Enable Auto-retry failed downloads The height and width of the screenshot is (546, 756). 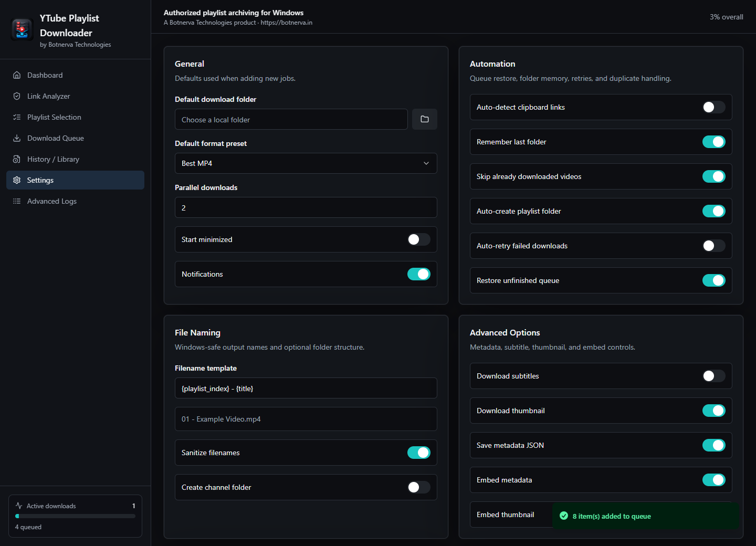(x=714, y=246)
